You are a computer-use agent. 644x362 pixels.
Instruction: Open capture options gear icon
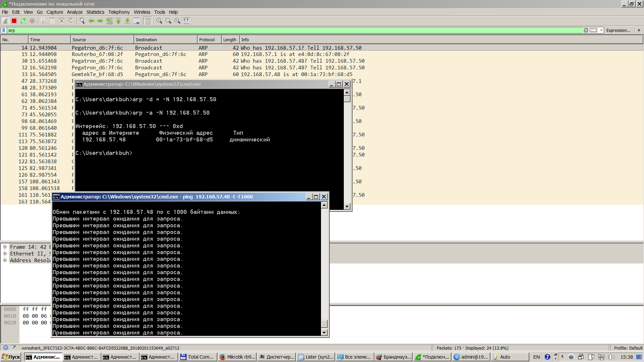(32, 21)
